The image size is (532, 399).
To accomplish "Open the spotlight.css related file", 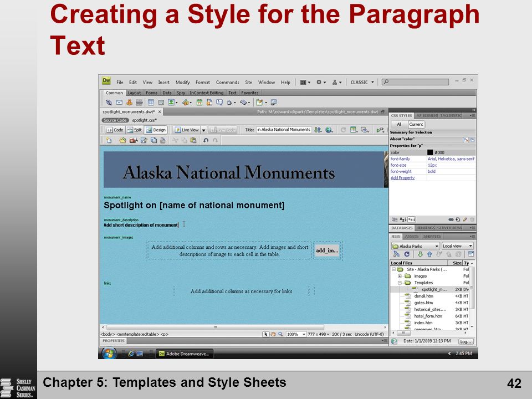I will (x=144, y=120).
